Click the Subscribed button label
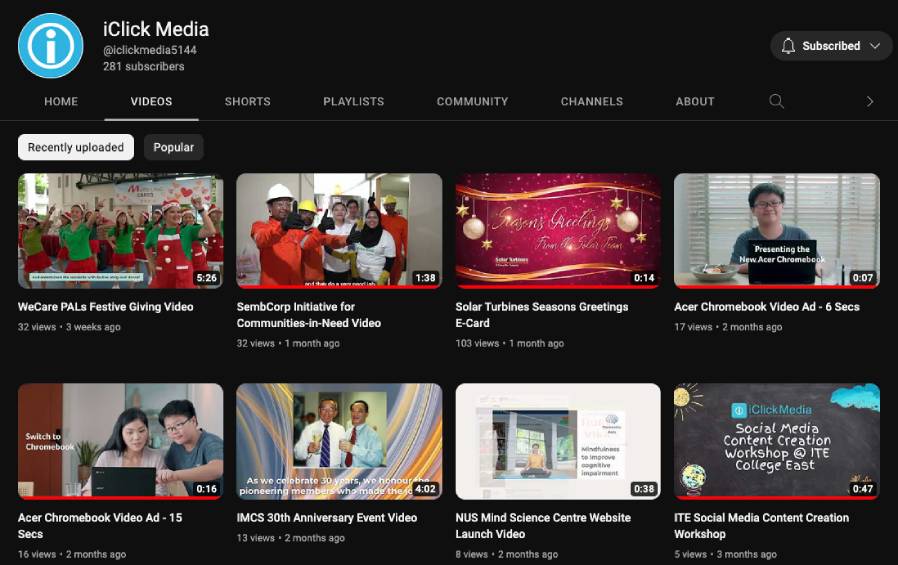Viewport: 898px width, 565px height. pyautogui.click(x=831, y=46)
